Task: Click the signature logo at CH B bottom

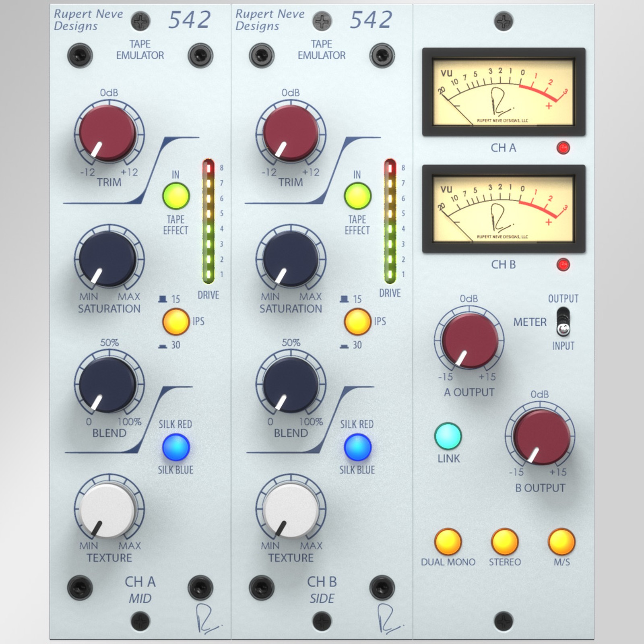Action: pyautogui.click(x=390, y=620)
